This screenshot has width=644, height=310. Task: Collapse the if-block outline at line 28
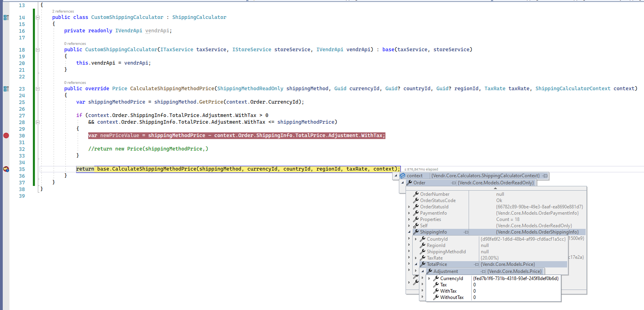click(38, 122)
